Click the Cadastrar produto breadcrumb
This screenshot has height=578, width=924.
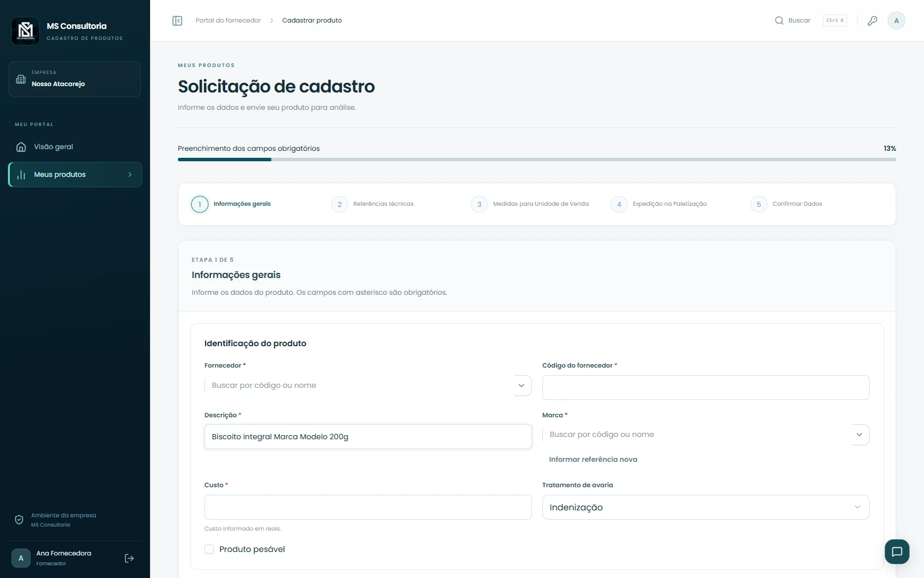pyautogui.click(x=312, y=20)
